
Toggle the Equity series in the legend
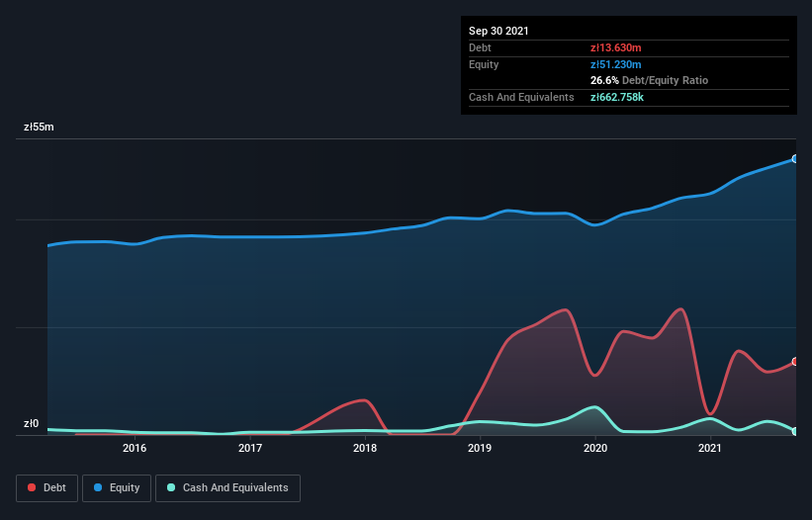point(117,488)
